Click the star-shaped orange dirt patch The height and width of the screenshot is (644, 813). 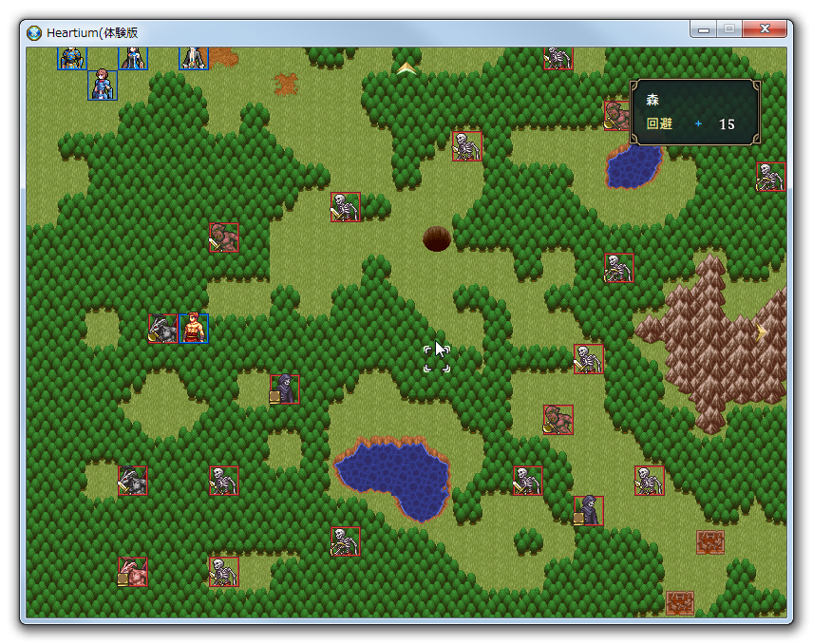point(286,84)
